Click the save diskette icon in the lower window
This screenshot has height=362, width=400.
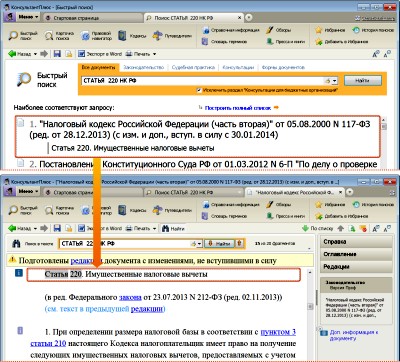point(57,228)
